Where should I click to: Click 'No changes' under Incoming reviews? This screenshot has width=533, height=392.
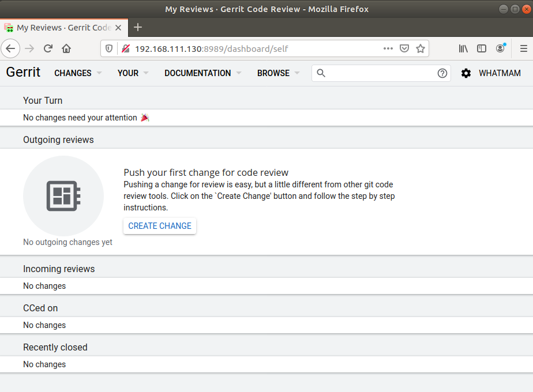tap(44, 286)
